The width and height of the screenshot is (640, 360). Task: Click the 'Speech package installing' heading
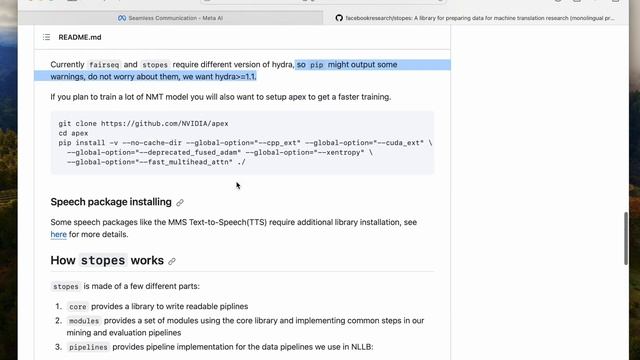[x=111, y=202]
